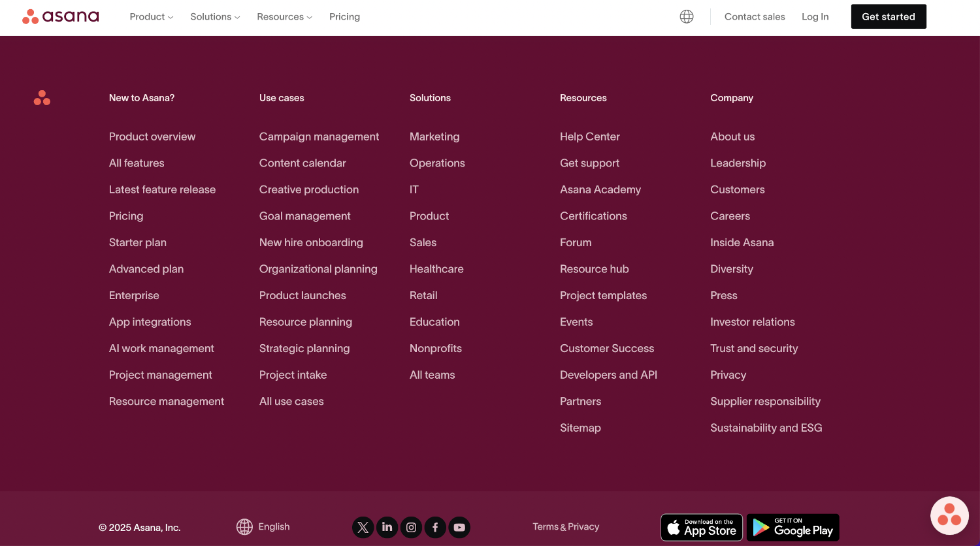Open the Marketing solutions link
980x546 pixels.
pyautogui.click(x=434, y=136)
